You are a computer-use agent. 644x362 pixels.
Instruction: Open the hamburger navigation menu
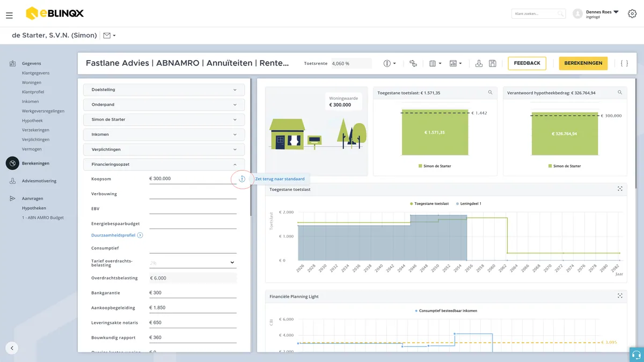[x=9, y=16]
